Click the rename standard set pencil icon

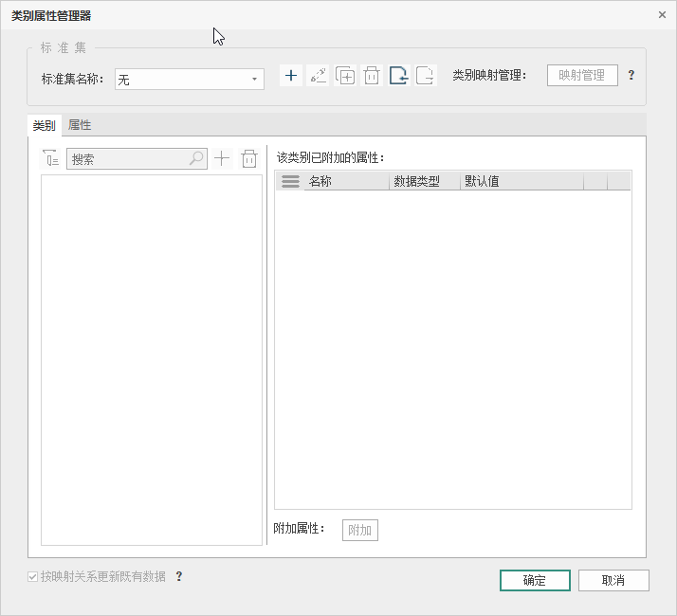point(319,77)
